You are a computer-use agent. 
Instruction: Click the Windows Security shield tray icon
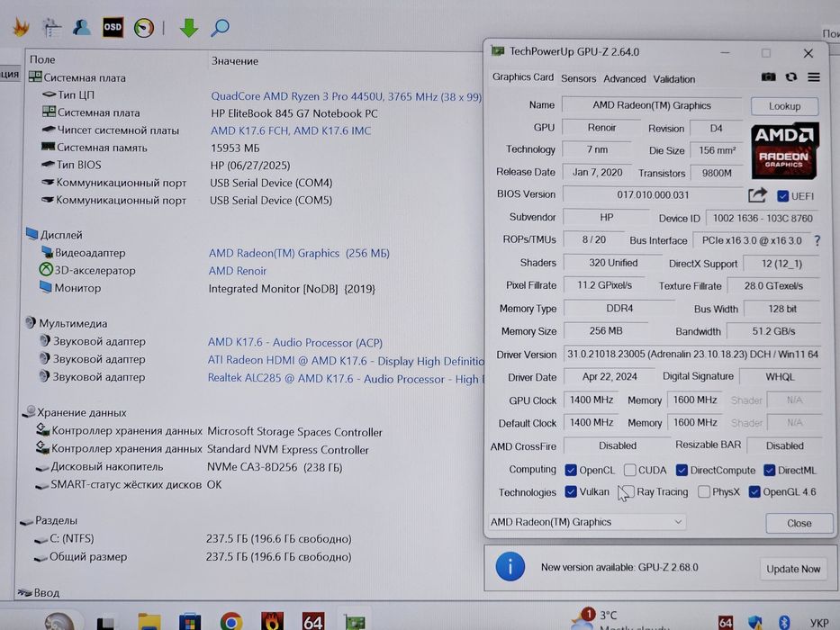click(754, 623)
